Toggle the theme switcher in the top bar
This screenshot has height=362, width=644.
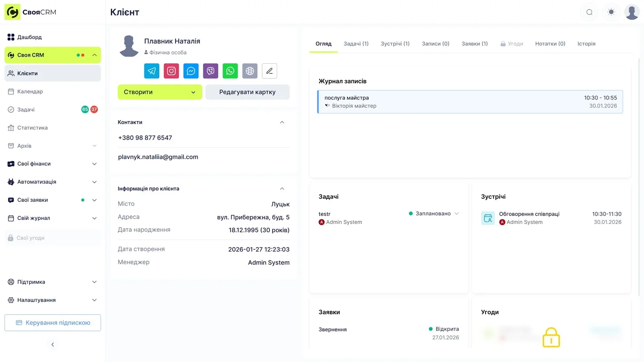pos(611,12)
